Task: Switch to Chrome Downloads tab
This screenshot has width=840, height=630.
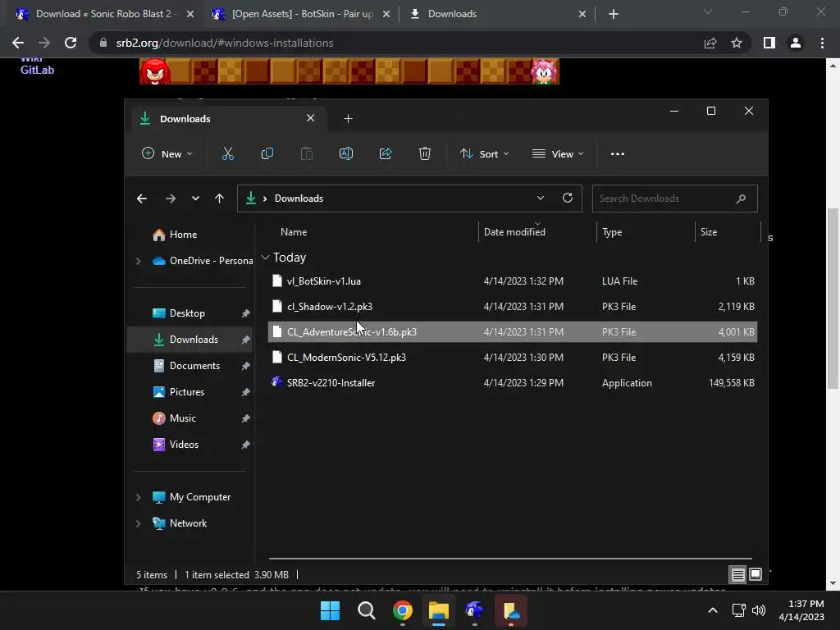Action: click(497, 14)
